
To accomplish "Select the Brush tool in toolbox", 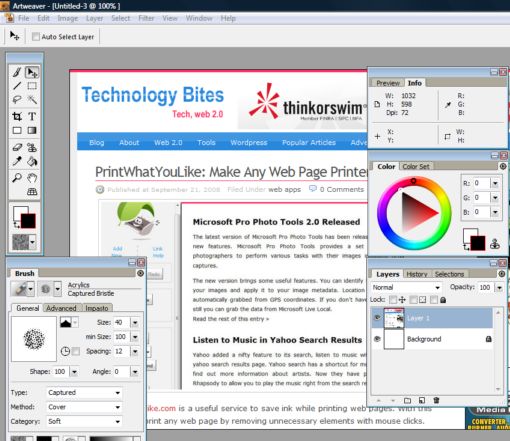I will (17, 72).
